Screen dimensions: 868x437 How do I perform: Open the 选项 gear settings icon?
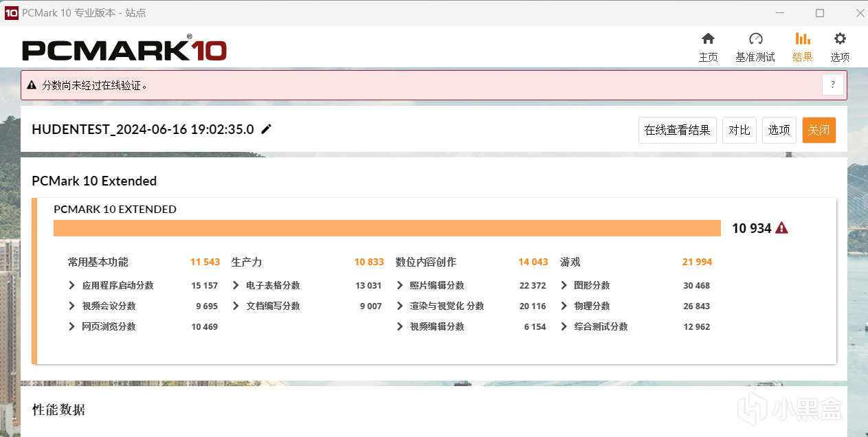pyautogui.click(x=840, y=39)
